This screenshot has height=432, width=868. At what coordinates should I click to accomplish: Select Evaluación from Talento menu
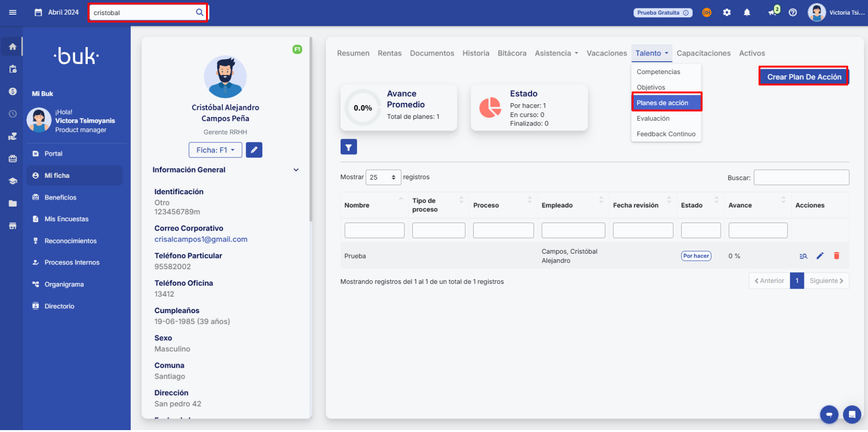coord(653,118)
